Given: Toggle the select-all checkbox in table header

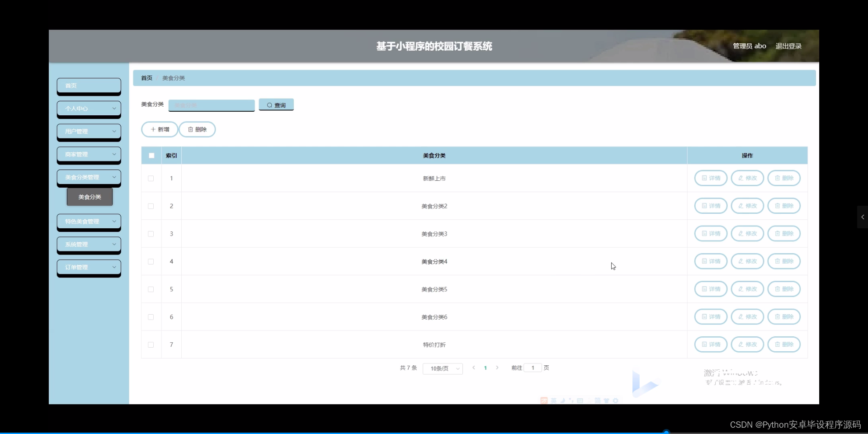Looking at the screenshot, I should tap(151, 155).
